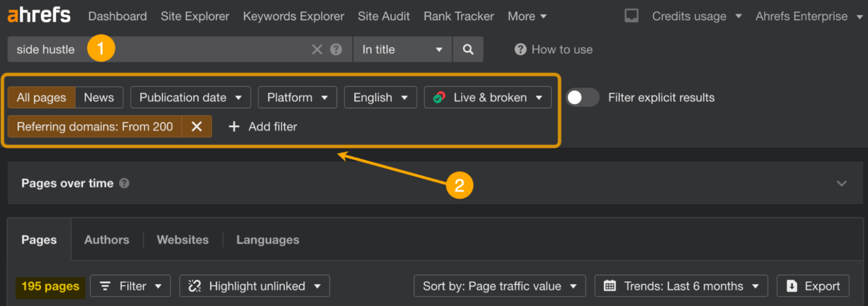Click the magnifying glass search button
868x306 pixels.
(x=468, y=50)
